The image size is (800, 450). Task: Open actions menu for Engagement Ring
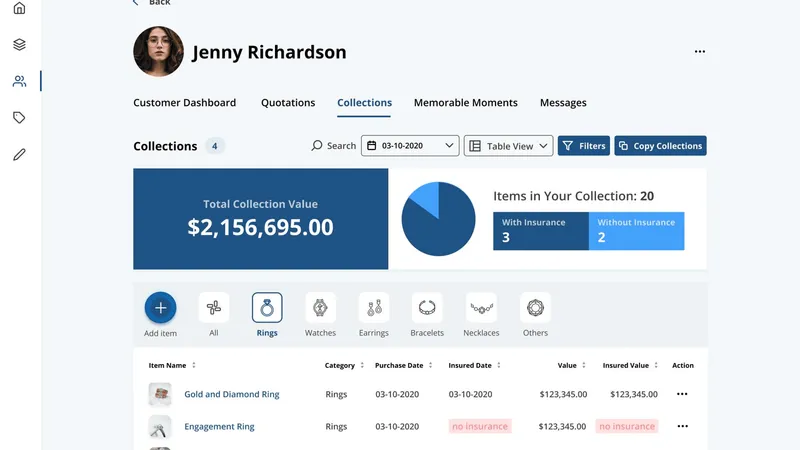pyautogui.click(x=682, y=426)
